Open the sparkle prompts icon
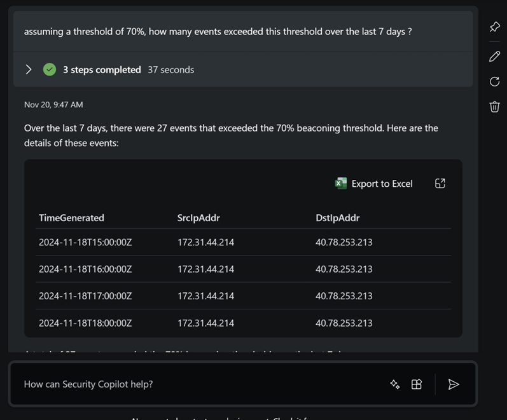 (395, 384)
